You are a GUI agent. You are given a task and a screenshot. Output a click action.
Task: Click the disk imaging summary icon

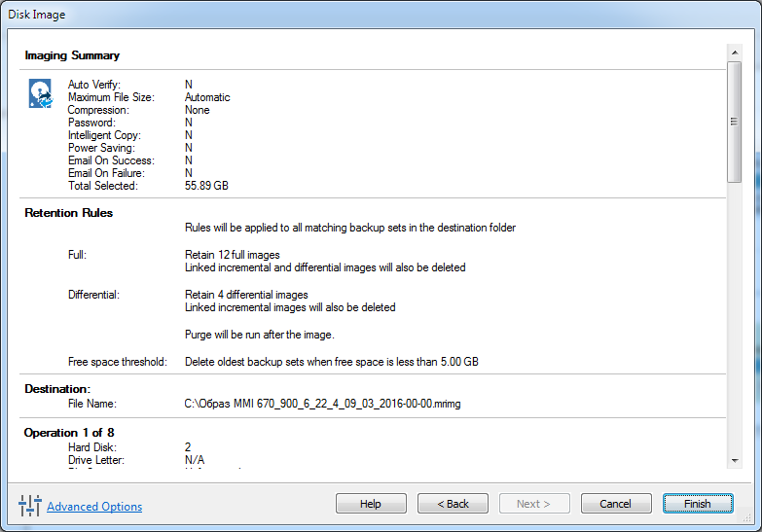click(40, 94)
